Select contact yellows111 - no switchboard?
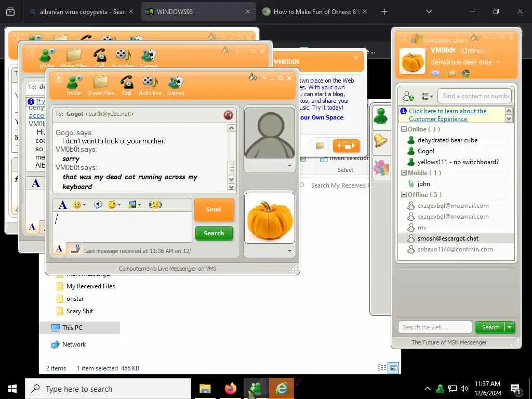The height and width of the screenshot is (399, 532). pos(458,162)
